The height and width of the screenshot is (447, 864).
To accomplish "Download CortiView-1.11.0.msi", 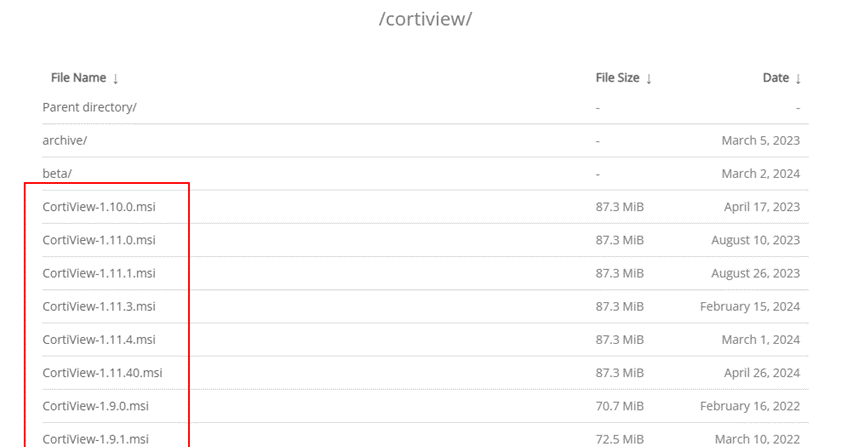I will click(99, 240).
